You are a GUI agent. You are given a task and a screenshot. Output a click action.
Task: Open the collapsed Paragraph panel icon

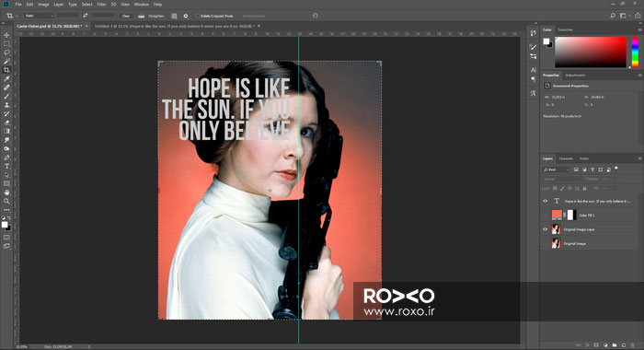point(533,79)
